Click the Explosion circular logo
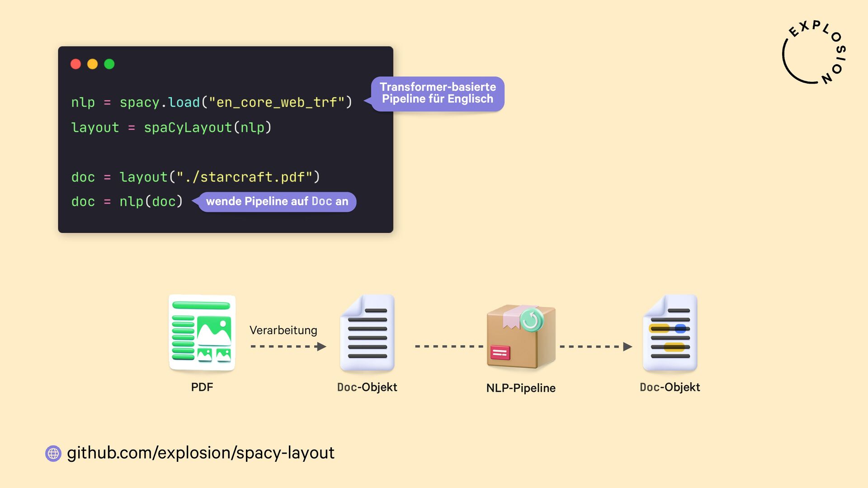This screenshot has height=488, width=868. pos(814,53)
